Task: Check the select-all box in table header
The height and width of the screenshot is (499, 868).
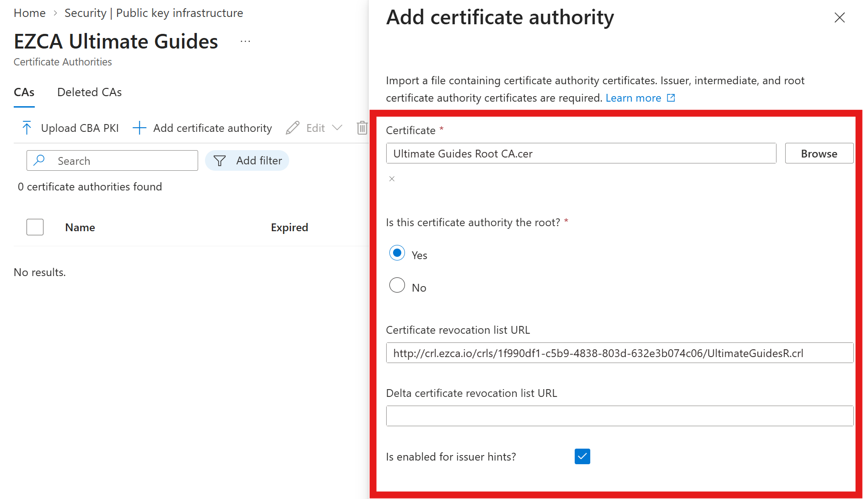Action: [x=35, y=227]
